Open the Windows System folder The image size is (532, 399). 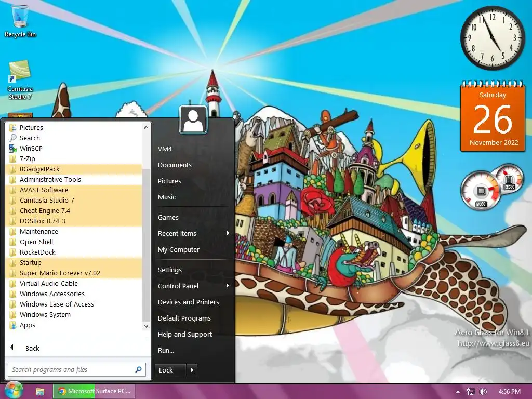click(x=74, y=314)
